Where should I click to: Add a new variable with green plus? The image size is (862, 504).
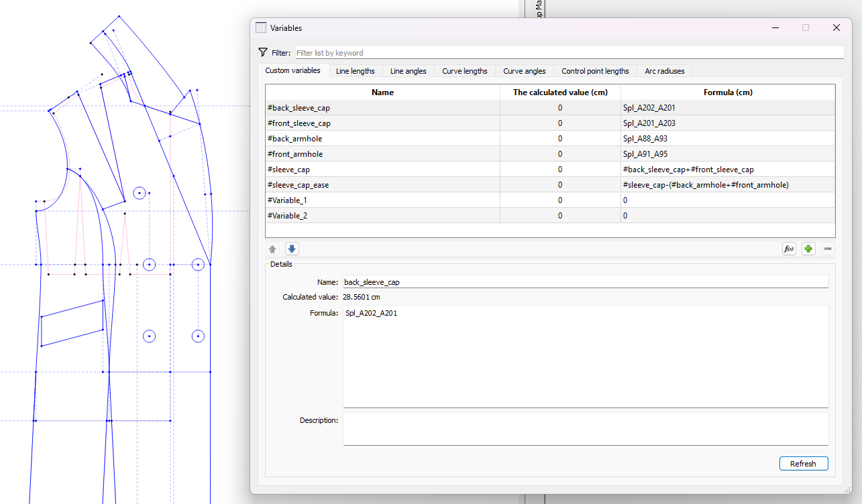(x=808, y=249)
